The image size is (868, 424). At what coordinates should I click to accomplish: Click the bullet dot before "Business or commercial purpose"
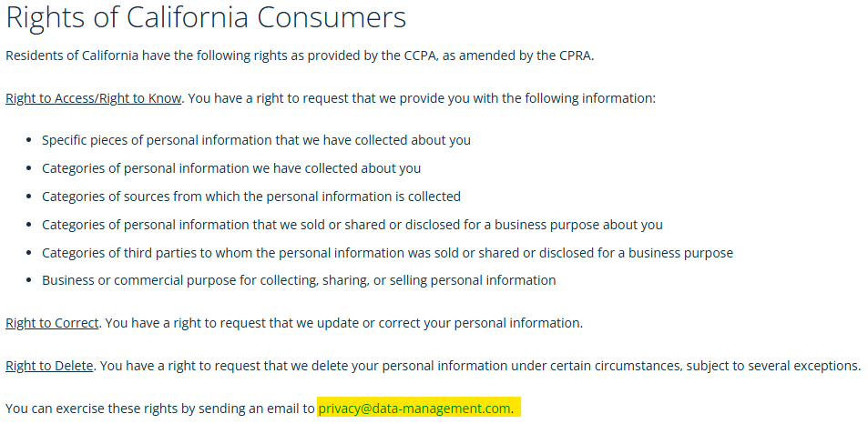point(30,281)
